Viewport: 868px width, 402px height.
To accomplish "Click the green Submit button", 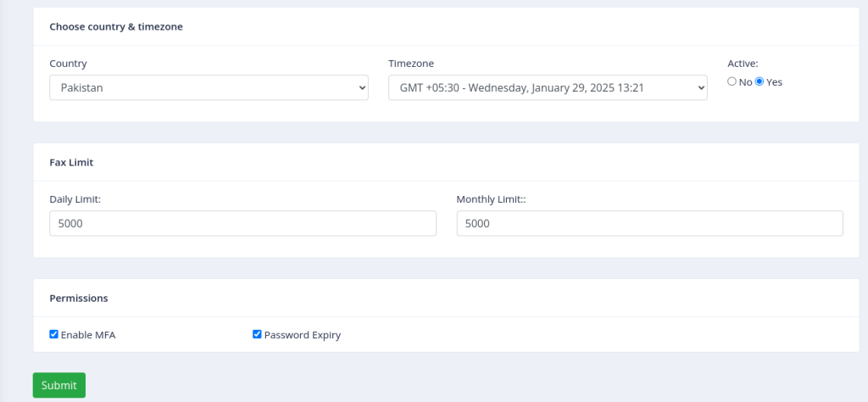I will click(59, 385).
